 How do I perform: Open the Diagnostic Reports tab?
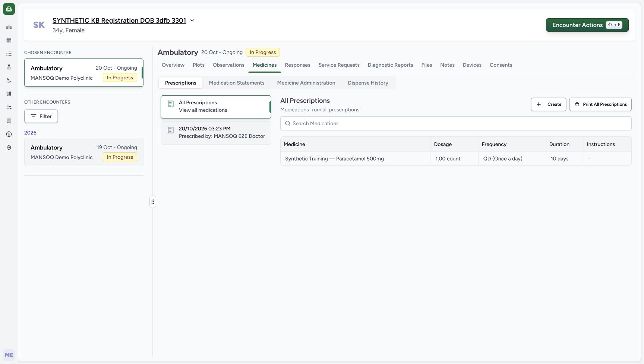click(x=390, y=65)
